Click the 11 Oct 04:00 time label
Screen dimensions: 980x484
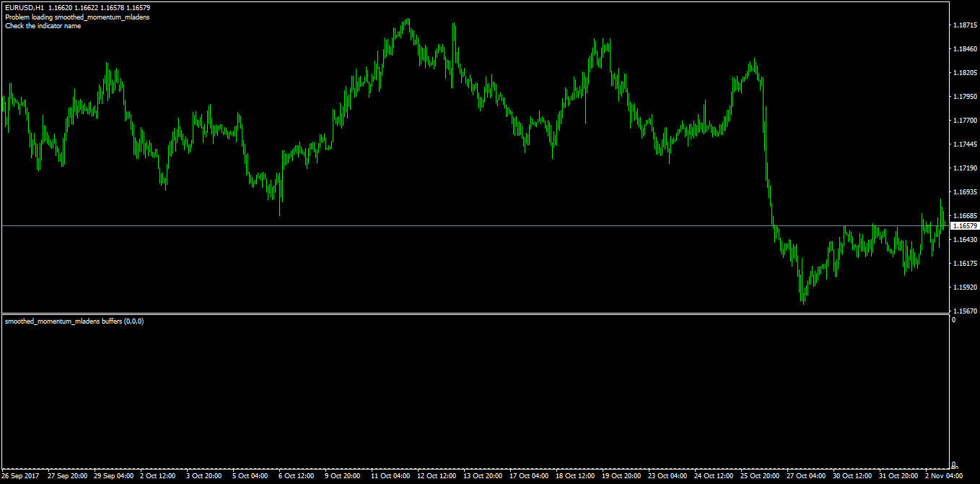pos(391,476)
